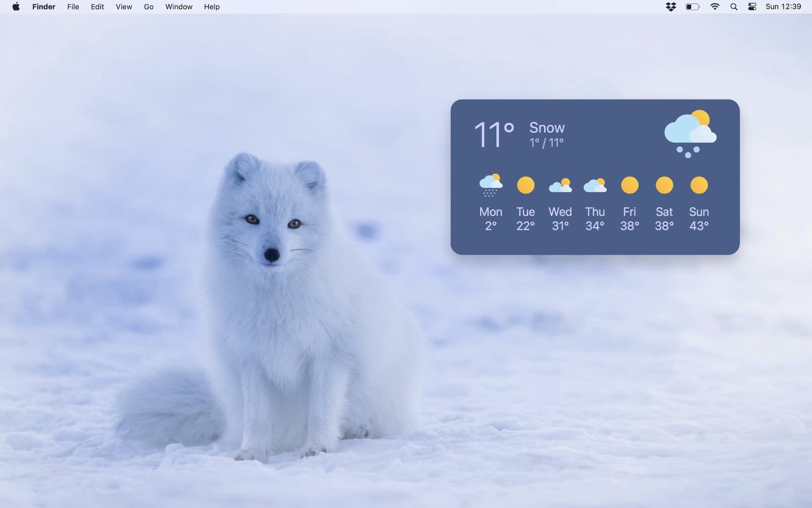Open the Wi-Fi status menu
Screen dimensions: 812x508
click(715, 7)
